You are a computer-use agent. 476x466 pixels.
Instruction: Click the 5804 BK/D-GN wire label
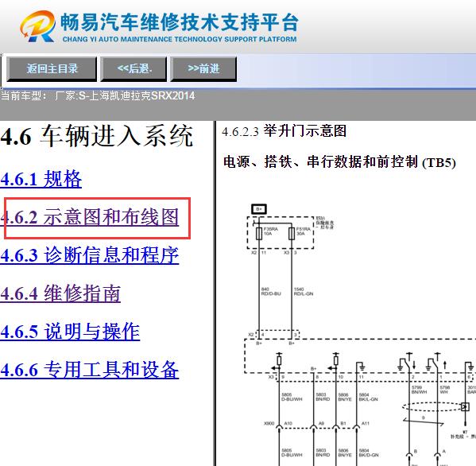(x=369, y=452)
